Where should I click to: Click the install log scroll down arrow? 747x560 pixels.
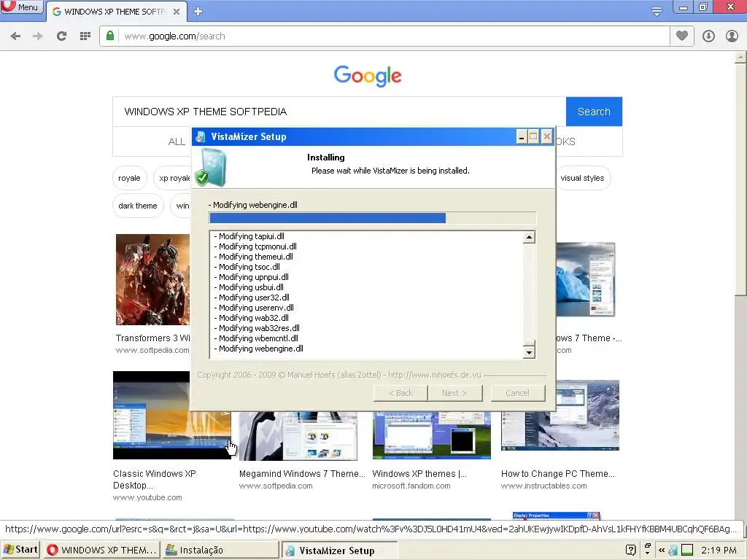[x=529, y=352]
